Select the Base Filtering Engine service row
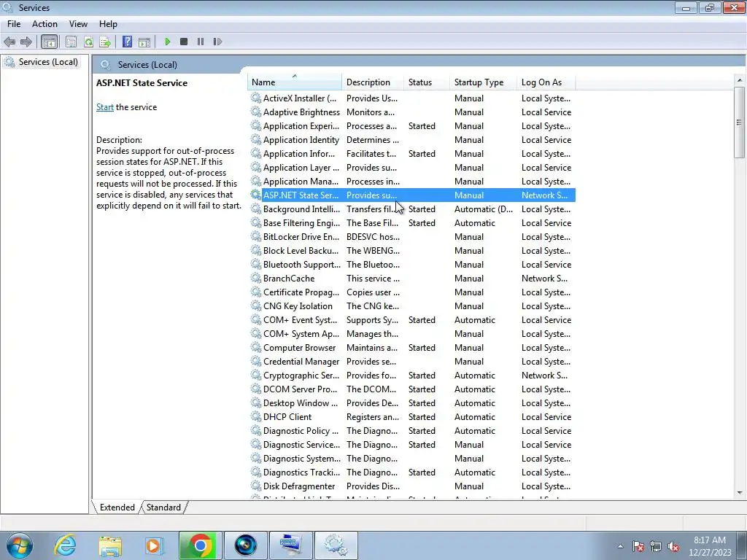The height and width of the screenshot is (560, 747). pyautogui.click(x=412, y=223)
